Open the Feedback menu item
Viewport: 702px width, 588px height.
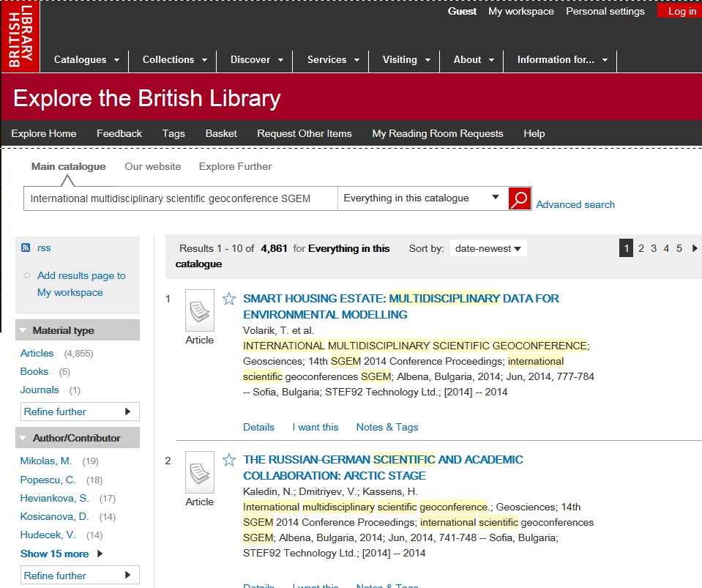click(x=119, y=133)
